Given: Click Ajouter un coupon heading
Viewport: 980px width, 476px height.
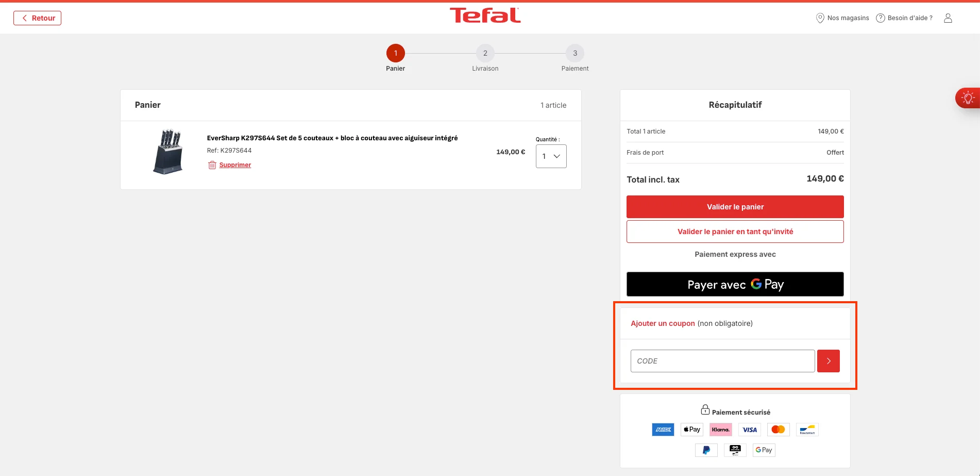Looking at the screenshot, I should click(x=663, y=323).
